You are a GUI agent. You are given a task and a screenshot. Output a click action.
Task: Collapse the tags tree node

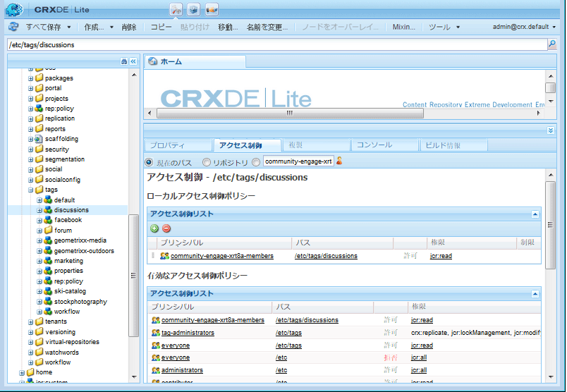pos(31,190)
